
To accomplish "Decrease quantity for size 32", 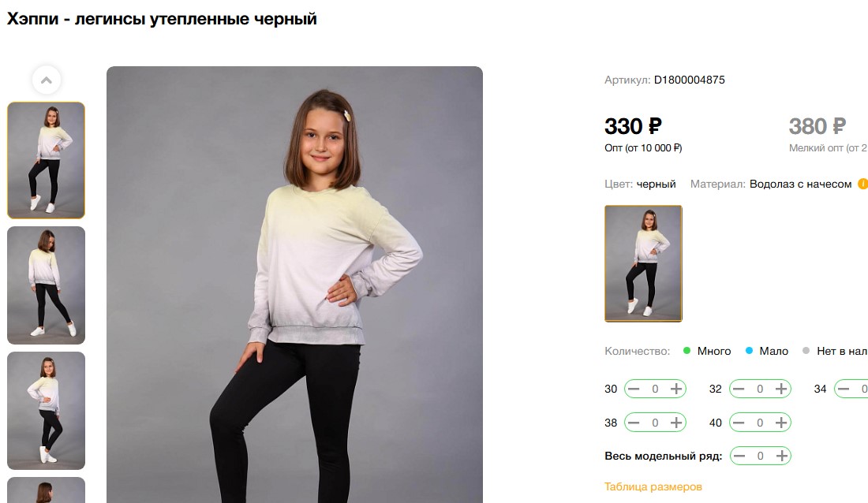I will coord(739,389).
